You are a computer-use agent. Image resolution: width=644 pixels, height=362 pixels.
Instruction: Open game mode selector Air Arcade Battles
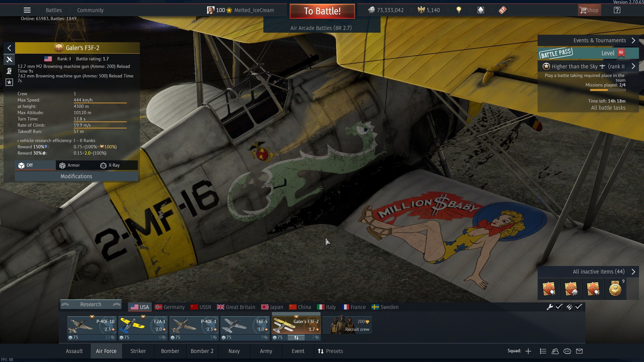(x=321, y=28)
